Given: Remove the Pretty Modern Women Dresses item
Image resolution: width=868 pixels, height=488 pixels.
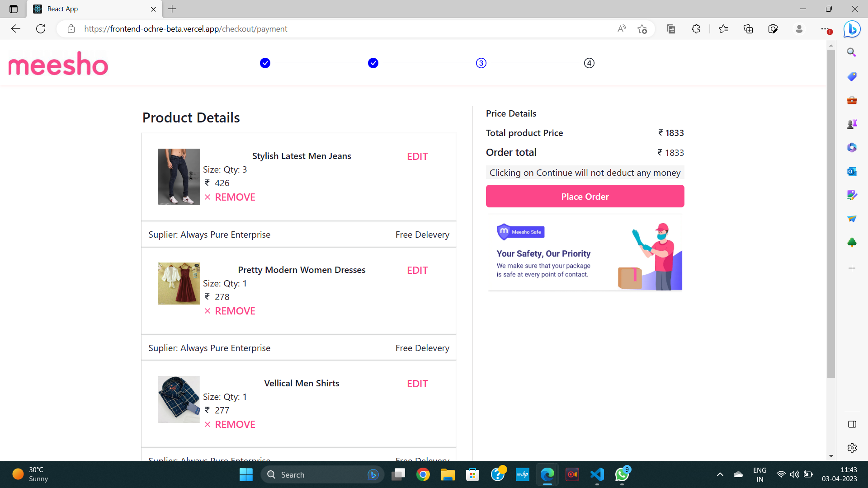Looking at the screenshot, I should 235,311.
